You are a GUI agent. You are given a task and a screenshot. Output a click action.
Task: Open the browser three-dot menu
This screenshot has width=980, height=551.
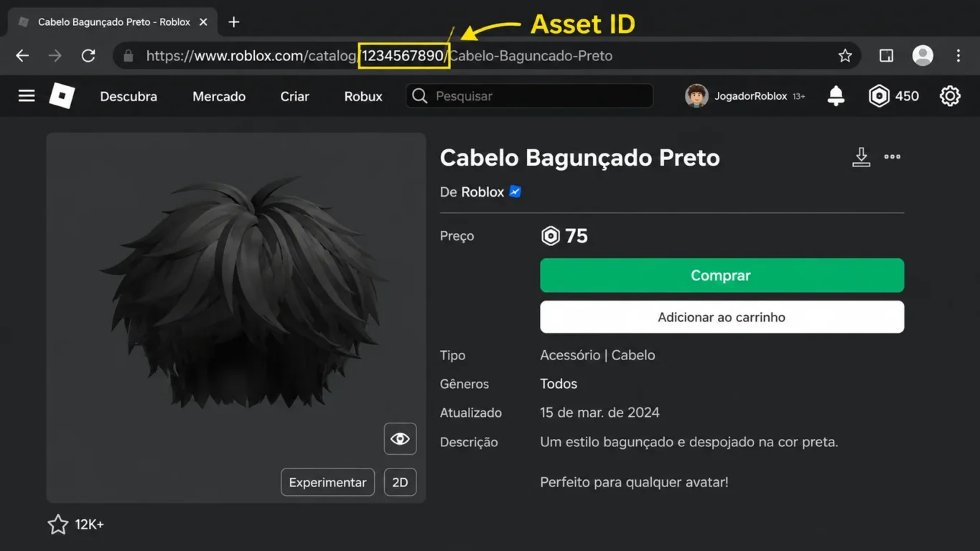(x=958, y=56)
